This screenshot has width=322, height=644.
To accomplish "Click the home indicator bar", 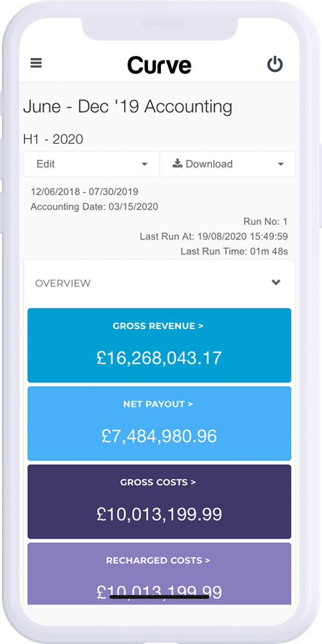I will coord(159,596).
